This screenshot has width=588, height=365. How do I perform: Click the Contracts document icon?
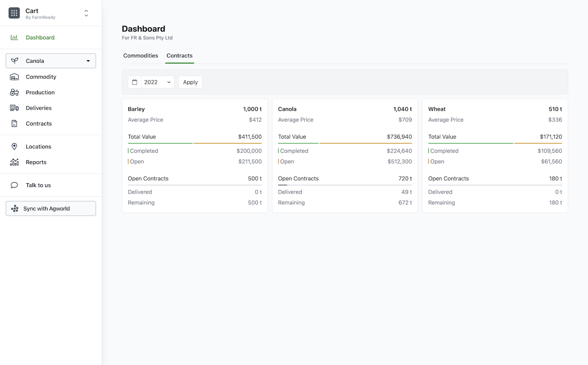14,123
